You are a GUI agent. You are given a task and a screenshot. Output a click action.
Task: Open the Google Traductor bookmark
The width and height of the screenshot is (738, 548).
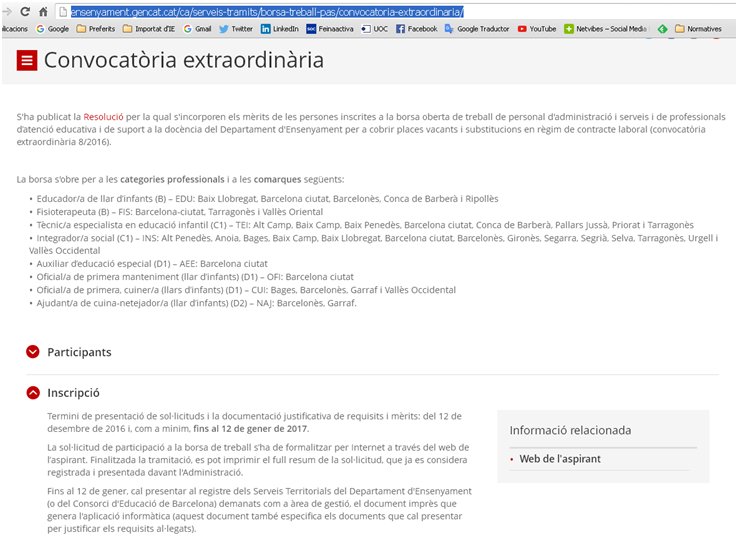click(x=477, y=29)
